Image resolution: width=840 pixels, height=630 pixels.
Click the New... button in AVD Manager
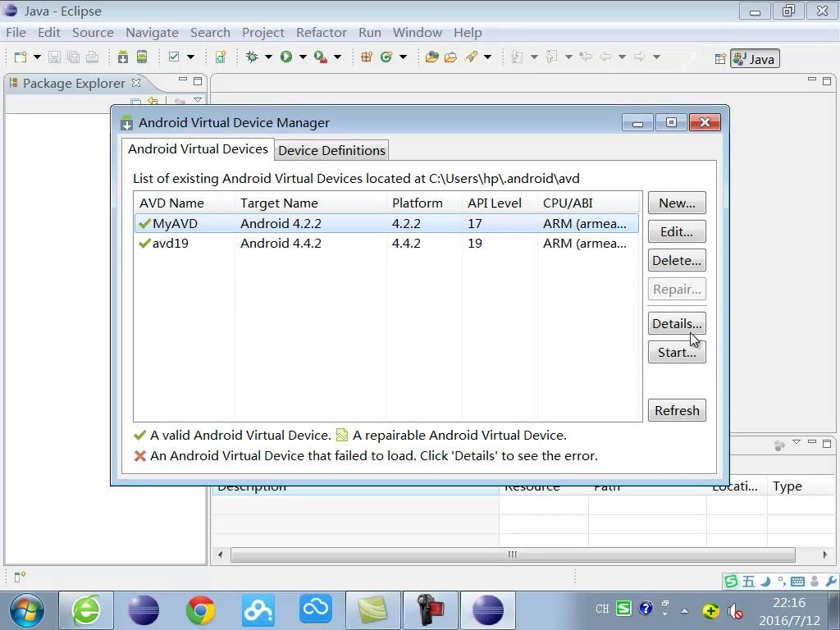677,203
